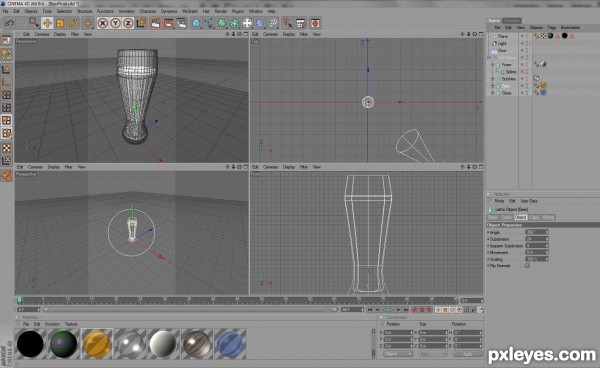Select the Plane object in the tree
The height and width of the screenshot is (368, 600).
click(503, 36)
